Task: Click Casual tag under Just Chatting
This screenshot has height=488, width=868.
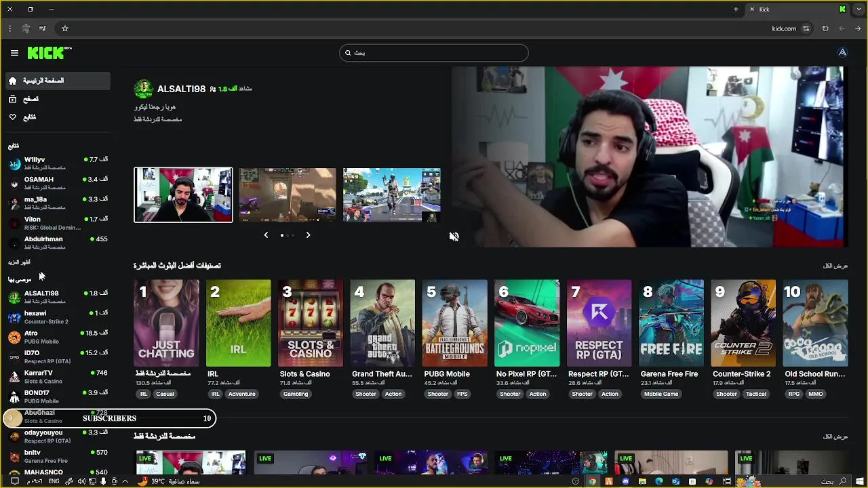Action: (x=165, y=394)
